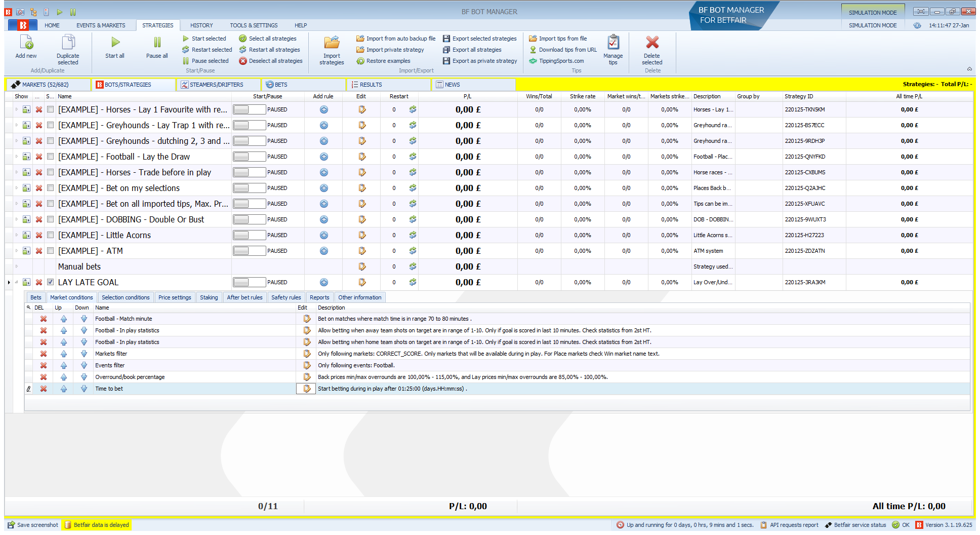Click the Restore examples button

coord(383,61)
